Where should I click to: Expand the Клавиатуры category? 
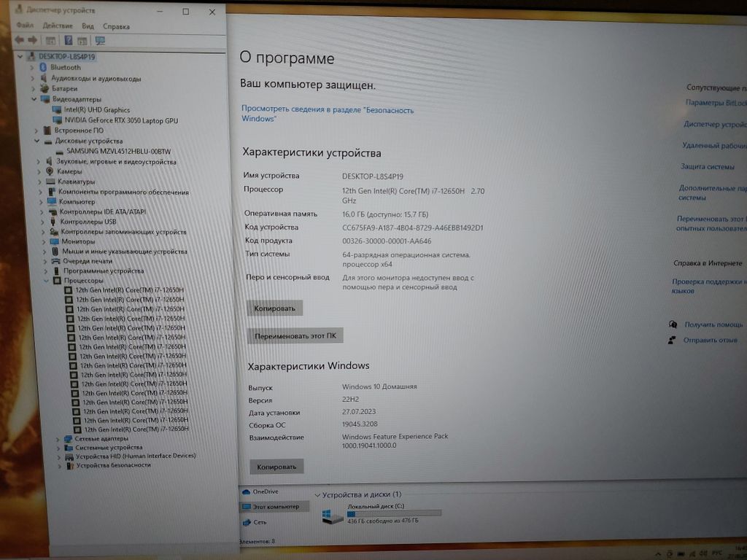pyautogui.click(x=39, y=182)
